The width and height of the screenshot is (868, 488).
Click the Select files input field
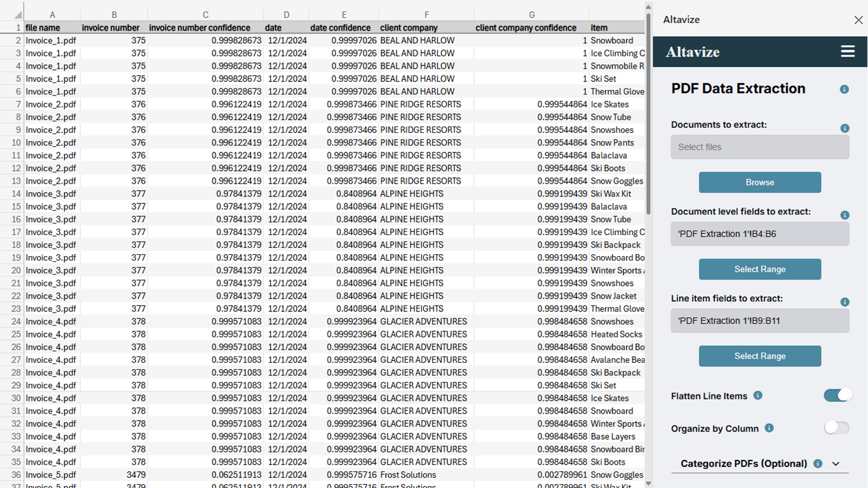(x=759, y=147)
